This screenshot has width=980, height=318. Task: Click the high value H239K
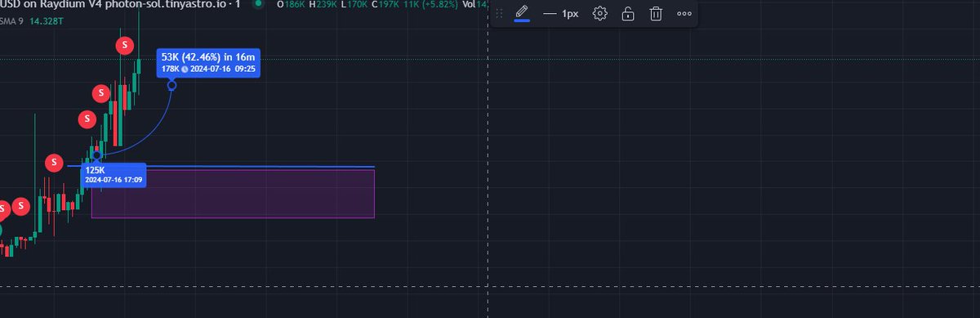click(x=323, y=4)
